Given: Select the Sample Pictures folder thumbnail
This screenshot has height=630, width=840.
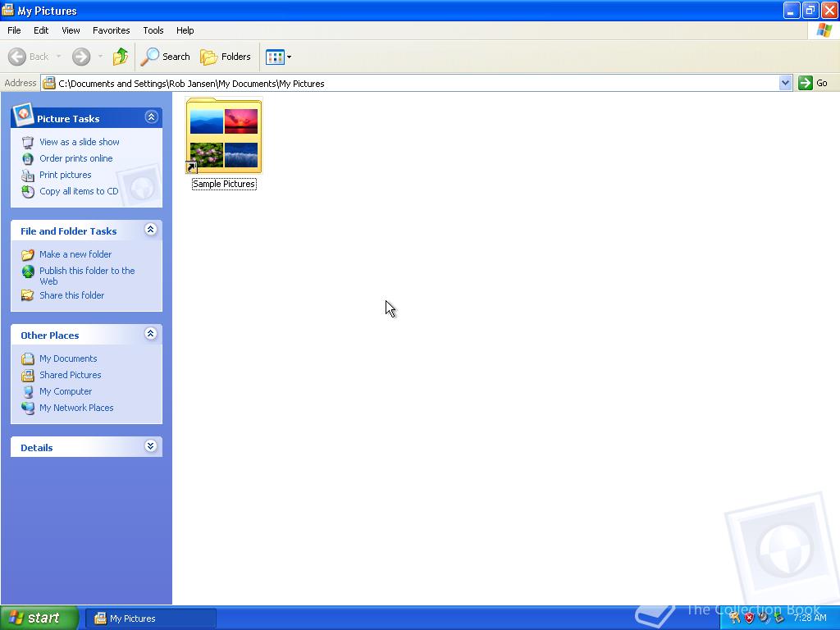Looking at the screenshot, I should [x=224, y=135].
